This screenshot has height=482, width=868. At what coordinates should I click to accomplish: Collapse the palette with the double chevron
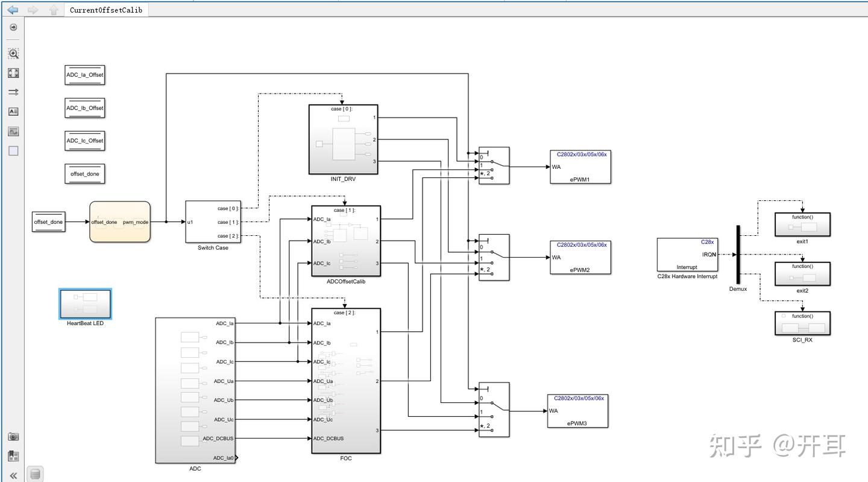(13, 475)
